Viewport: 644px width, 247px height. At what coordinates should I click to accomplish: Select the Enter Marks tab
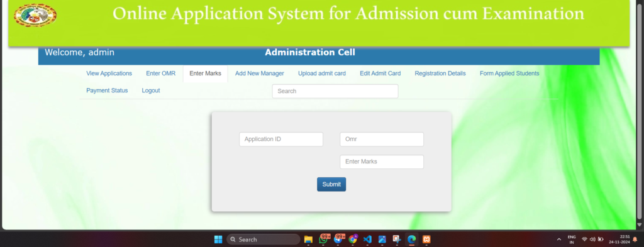pyautogui.click(x=206, y=74)
